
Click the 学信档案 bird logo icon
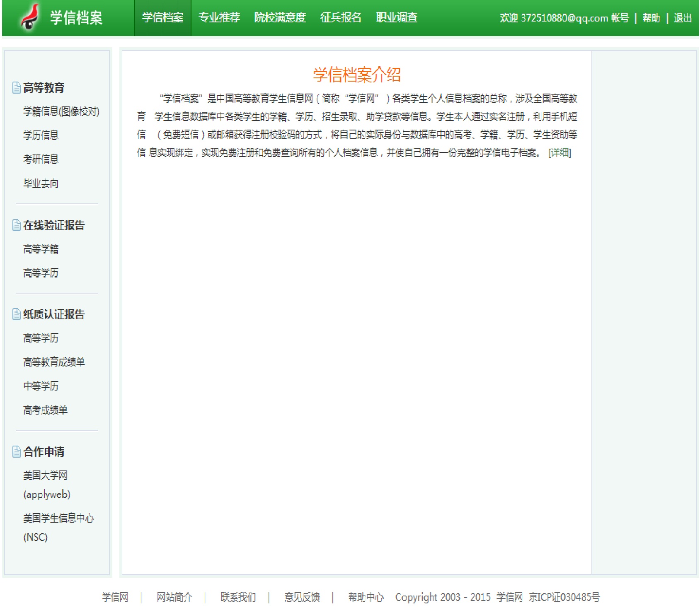(x=30, y=17)
